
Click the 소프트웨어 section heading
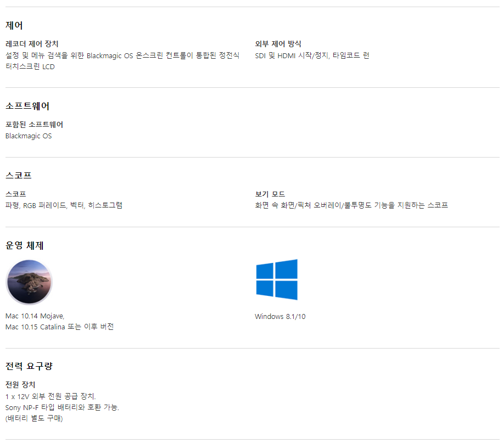click(27, 106)
